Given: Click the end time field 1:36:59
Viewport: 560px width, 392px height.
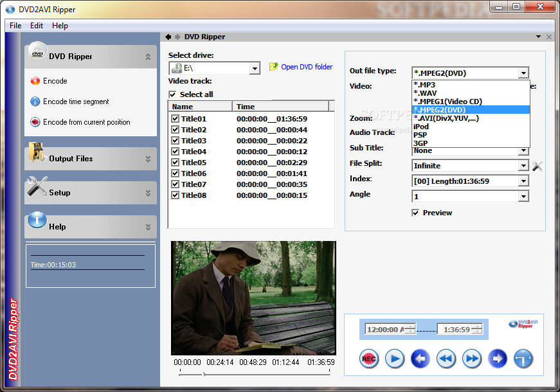Looking at the screenshot, I should (x=460, y=329).
